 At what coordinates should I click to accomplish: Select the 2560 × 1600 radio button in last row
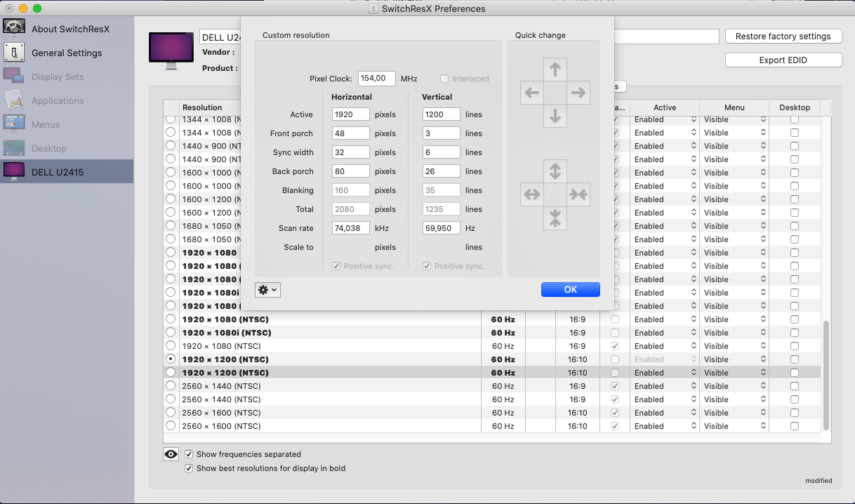tap(171, 426)
